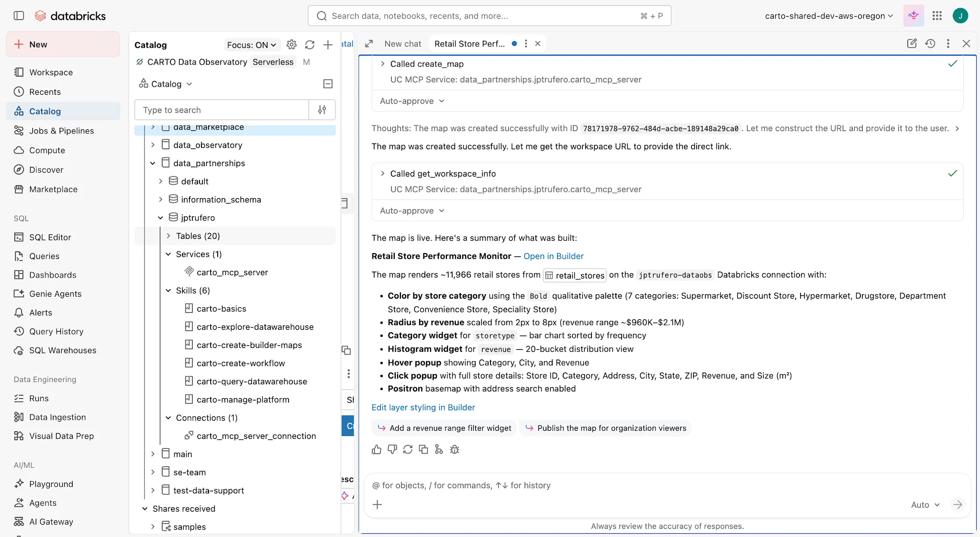This screenshot has width=980, height=537.
Task: Expand the samples share
Action: coord(153,526)
